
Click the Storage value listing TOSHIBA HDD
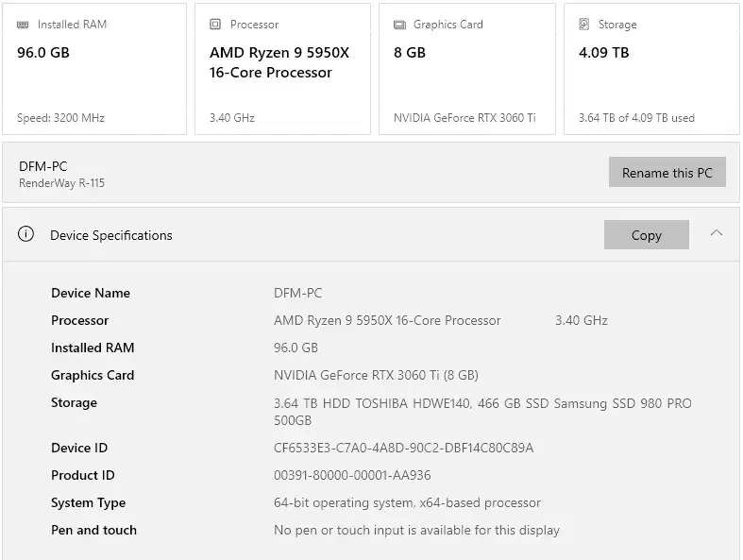pos(481,411)
